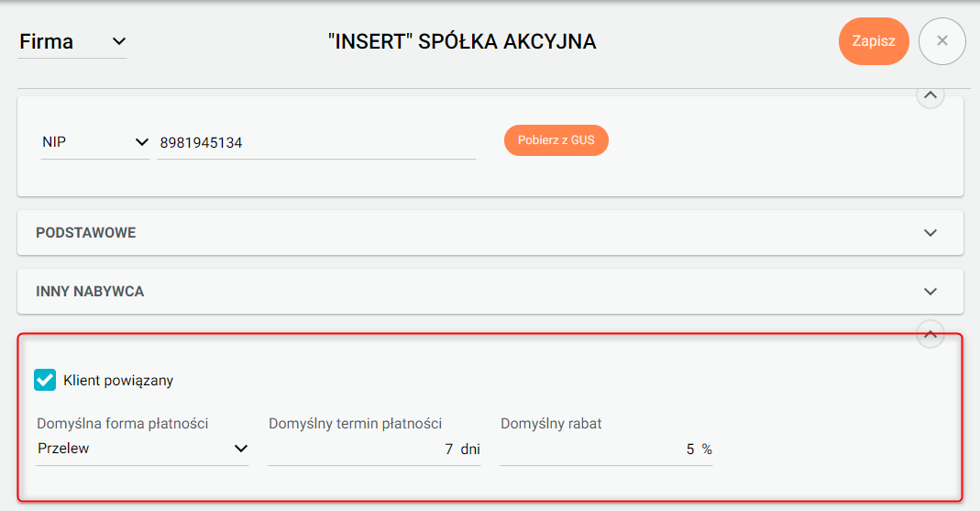
Task: Open the Firma entity type dropdown
Action: tap(72, 42)
